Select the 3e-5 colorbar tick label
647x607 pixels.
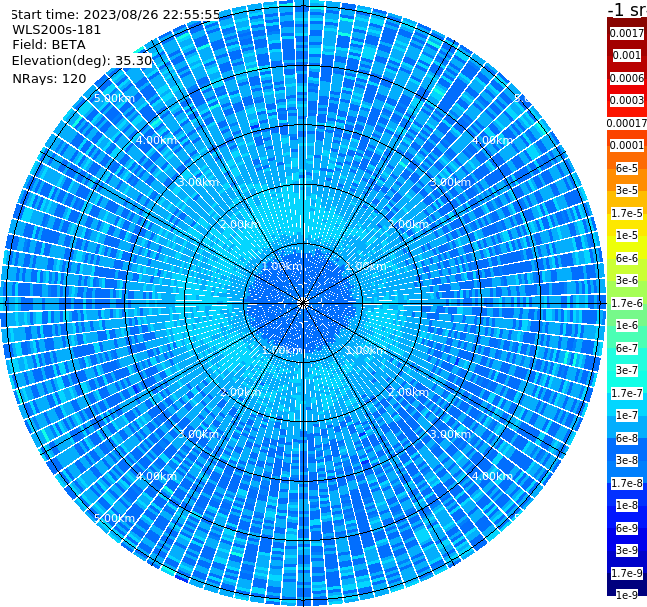[x=627, y=190]
